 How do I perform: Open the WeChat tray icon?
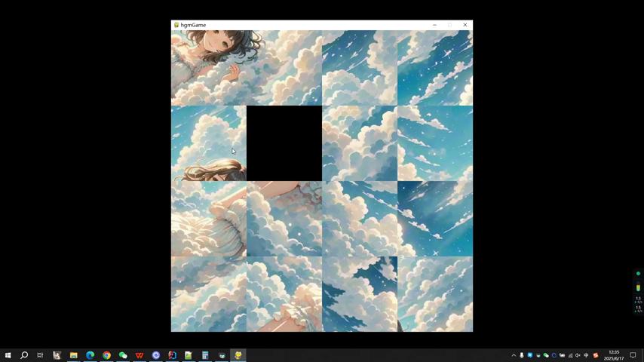(x=546, y=355)
